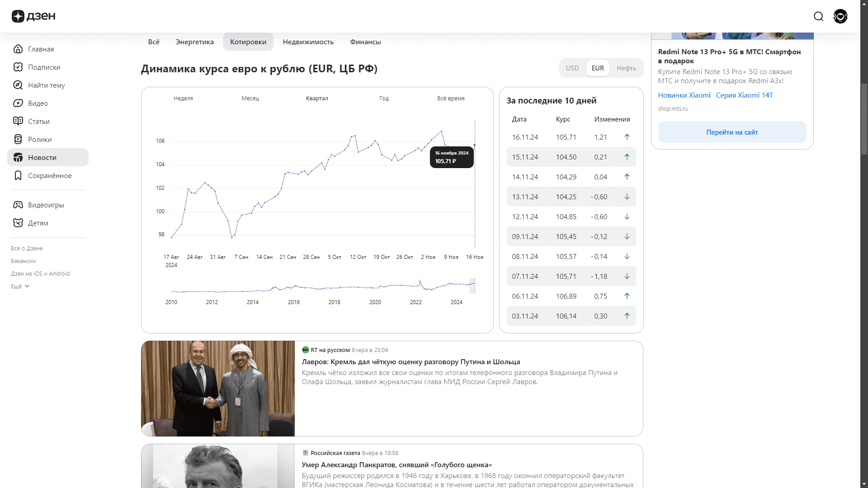Open Видеоигры section in sidebar
The width and height of the screenshot is (868, 488).
(x=46, y=205)
